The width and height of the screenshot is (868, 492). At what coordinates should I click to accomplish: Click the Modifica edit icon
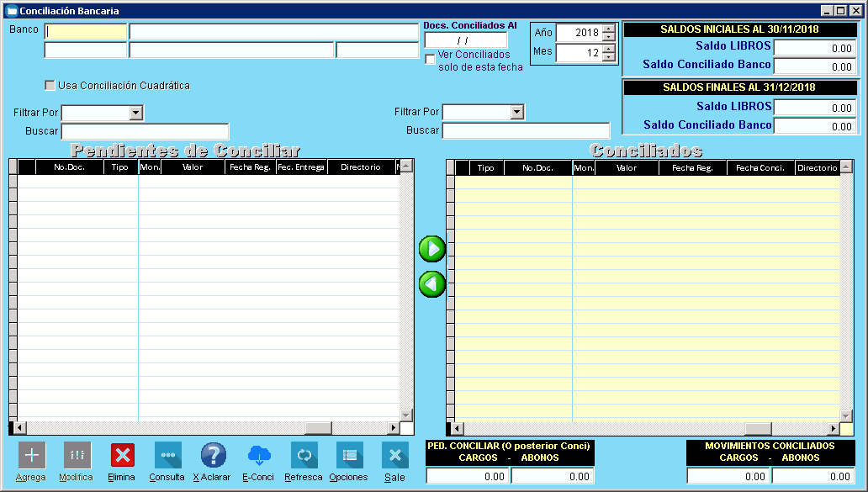click(77, 455)
